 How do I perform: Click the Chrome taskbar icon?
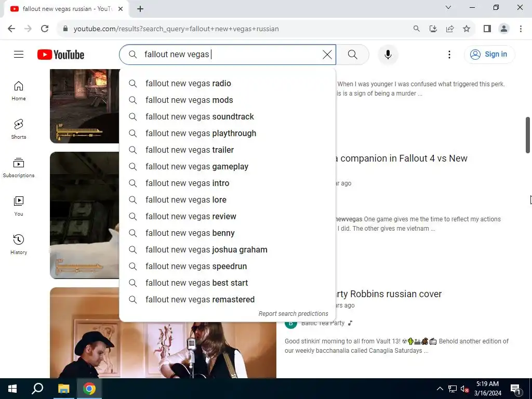[89, 389]
